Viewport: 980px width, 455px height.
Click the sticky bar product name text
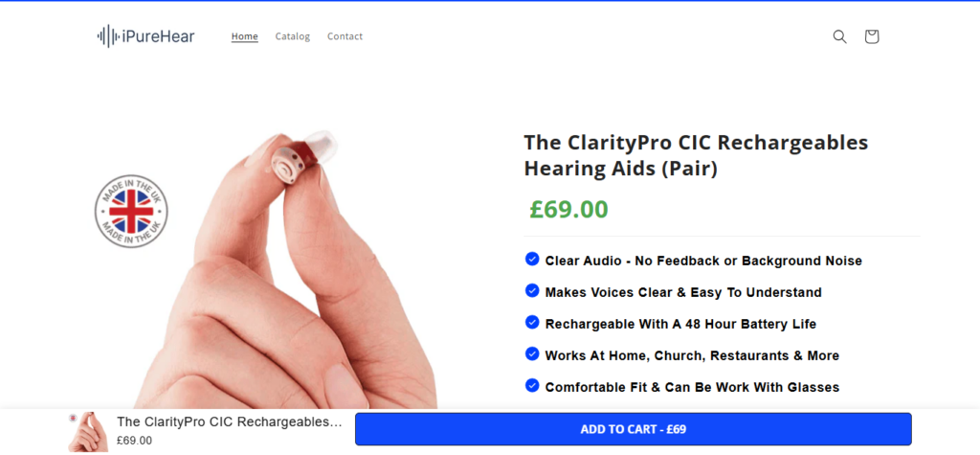click(x=230, y=422)
